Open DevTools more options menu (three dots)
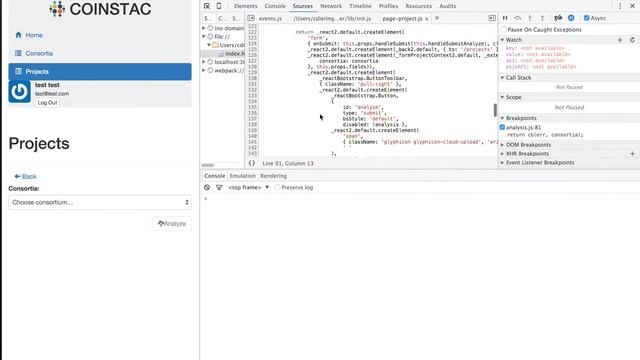The height and width of the screenshot is (360, 640). 620,6
